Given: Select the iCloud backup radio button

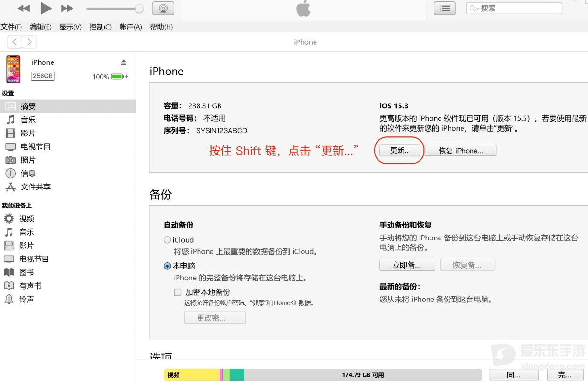Looking at the screenshot, I should point(168,240).
